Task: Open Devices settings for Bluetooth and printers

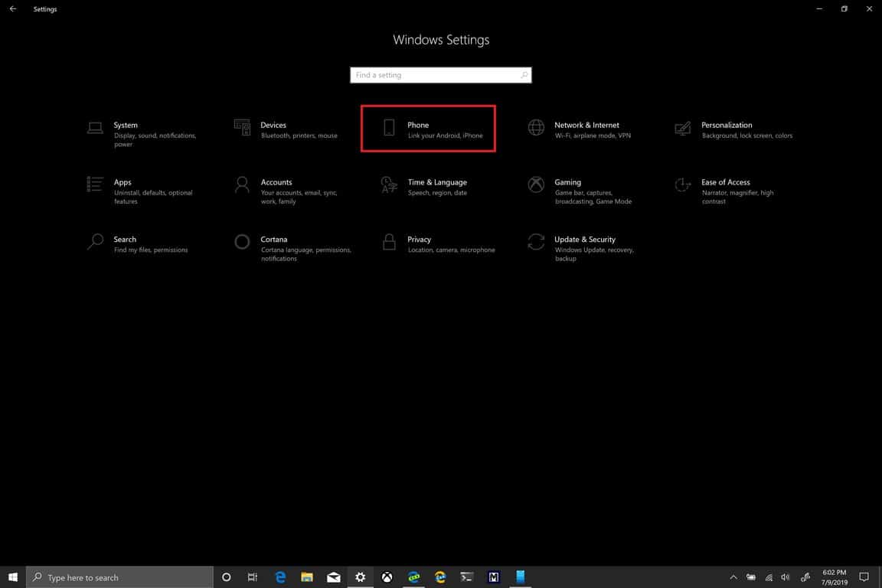Action: coord(287,129)
